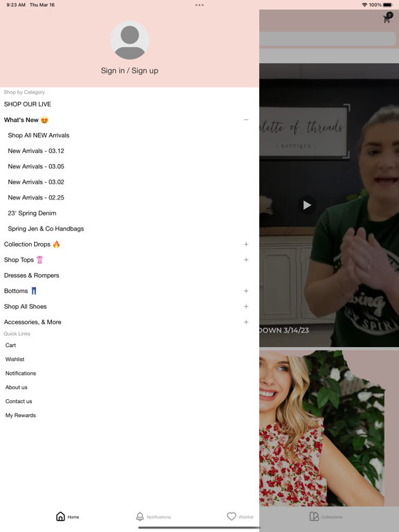
Task: Open New Arrivals - 02.25
Action: tap(36, 198)
